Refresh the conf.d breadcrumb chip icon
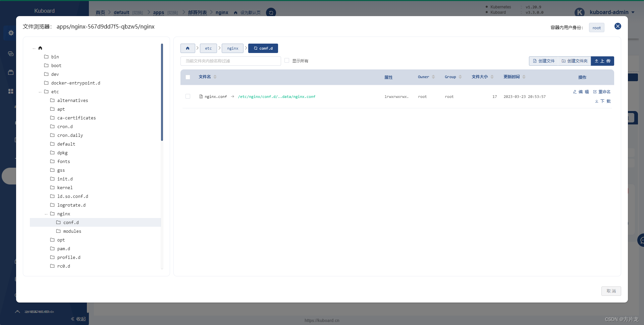The width and height of the screenshot is (644, 325). click(256, 48)
